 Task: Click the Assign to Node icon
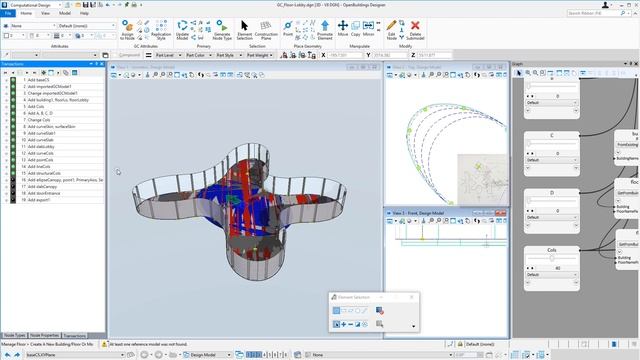(x=128, y=27)
